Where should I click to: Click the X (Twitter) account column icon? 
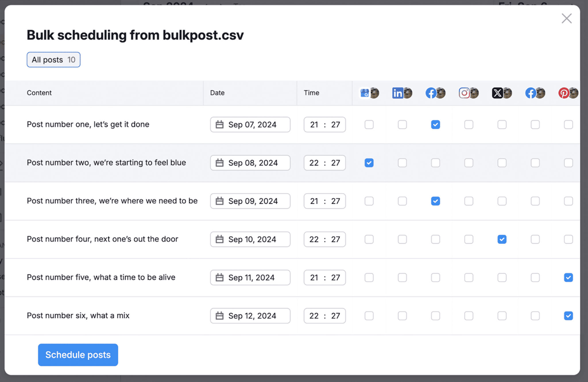502,93
